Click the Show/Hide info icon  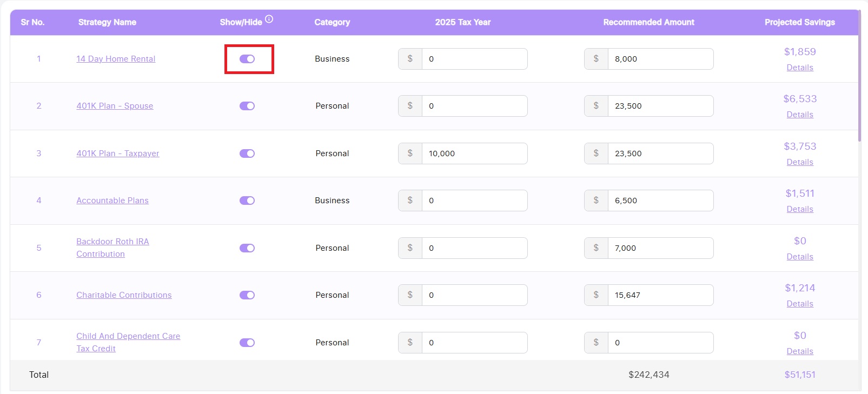pos(269,19)
